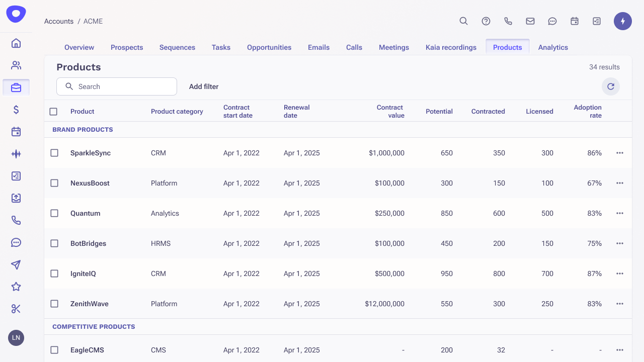Click the refresh icon above the table
This screenshot has height=362, width=644.
tap(610, 86)
